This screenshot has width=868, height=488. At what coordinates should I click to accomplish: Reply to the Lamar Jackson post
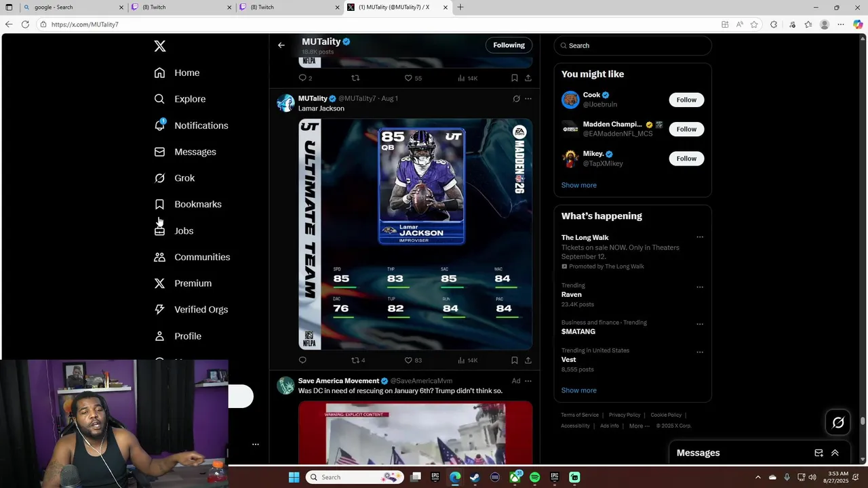(x=302, y=360)
